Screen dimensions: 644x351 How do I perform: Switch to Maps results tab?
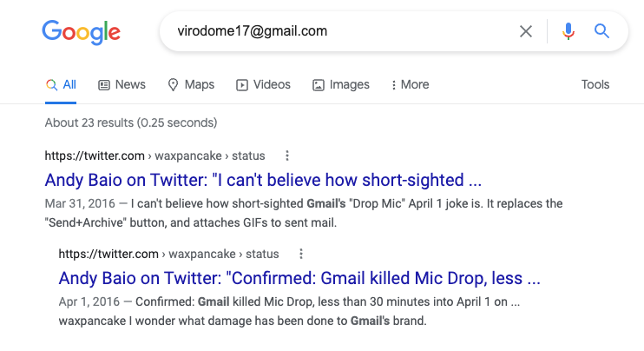(x=191, y=84)
